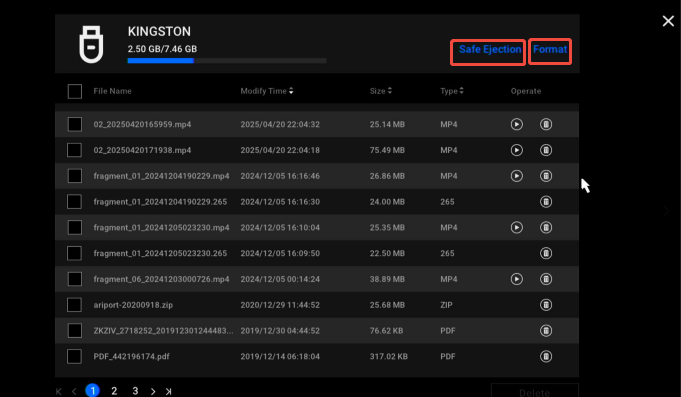The image size is (681, 397).
Task: Click trash icon for fragment_01_20241205023230.265
Action: (546, 253)
